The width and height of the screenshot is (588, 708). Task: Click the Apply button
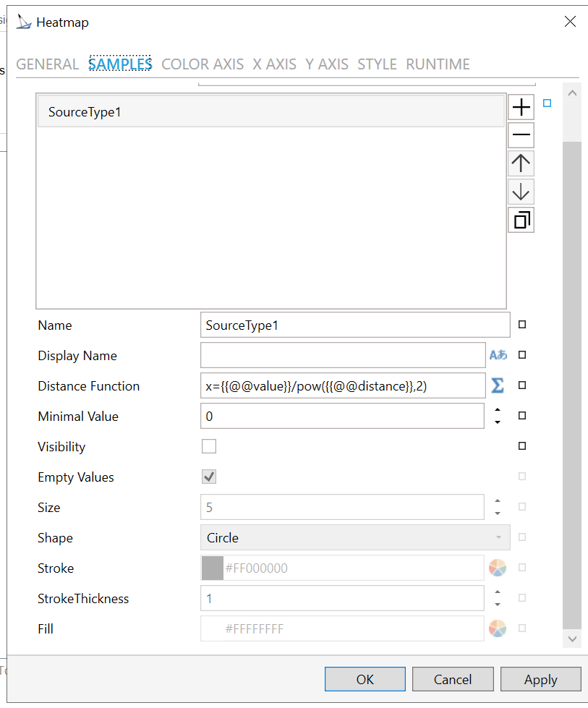[x=540, y=679]
